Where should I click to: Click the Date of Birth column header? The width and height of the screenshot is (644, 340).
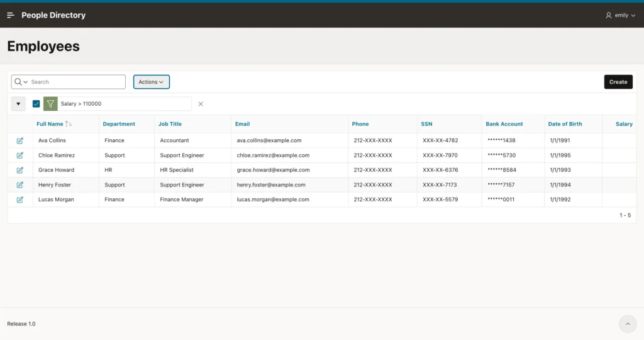[565, 124]
